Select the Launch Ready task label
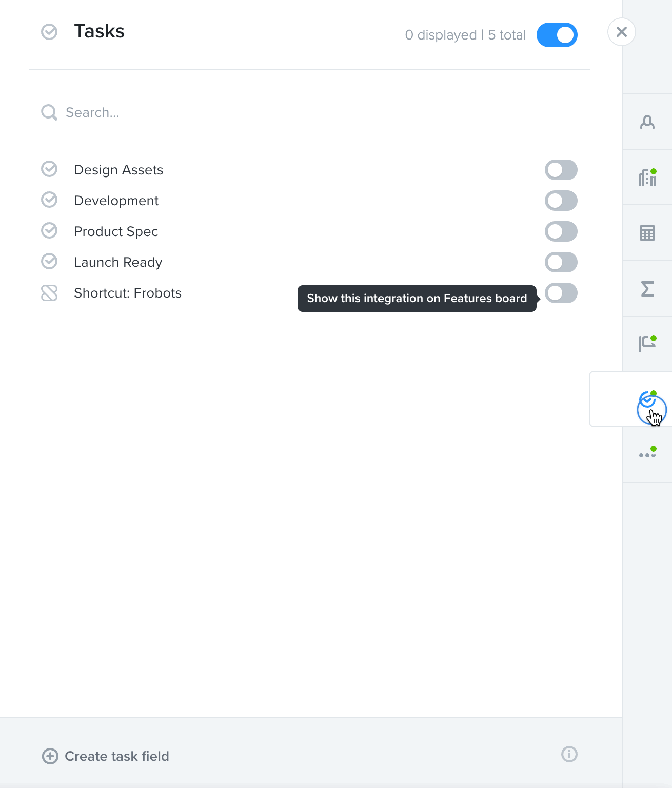The width and height of the screenshot is (672, 788). (118, 262)
